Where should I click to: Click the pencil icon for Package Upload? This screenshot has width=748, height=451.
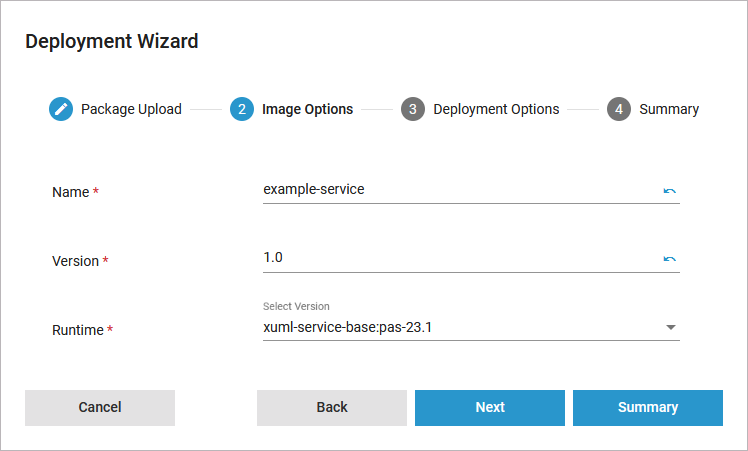(x=61, y=109)
